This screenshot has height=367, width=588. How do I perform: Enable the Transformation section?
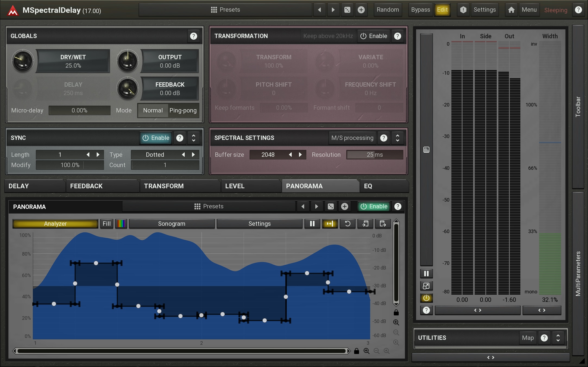(374, 36)
